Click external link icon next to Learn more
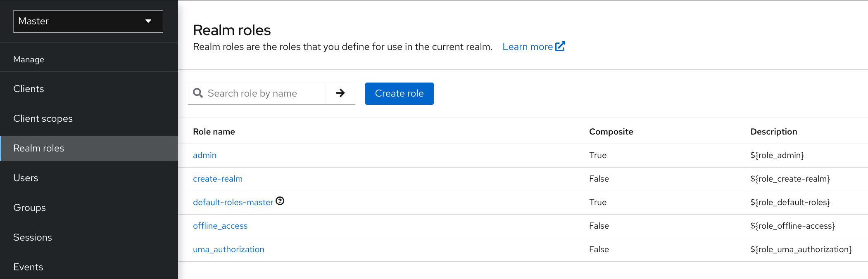 (x=560, y=46)
